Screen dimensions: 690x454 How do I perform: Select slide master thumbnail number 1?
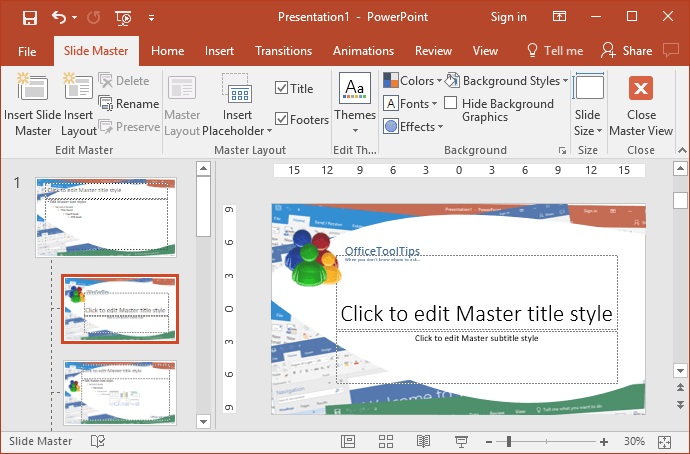(106, 217)
